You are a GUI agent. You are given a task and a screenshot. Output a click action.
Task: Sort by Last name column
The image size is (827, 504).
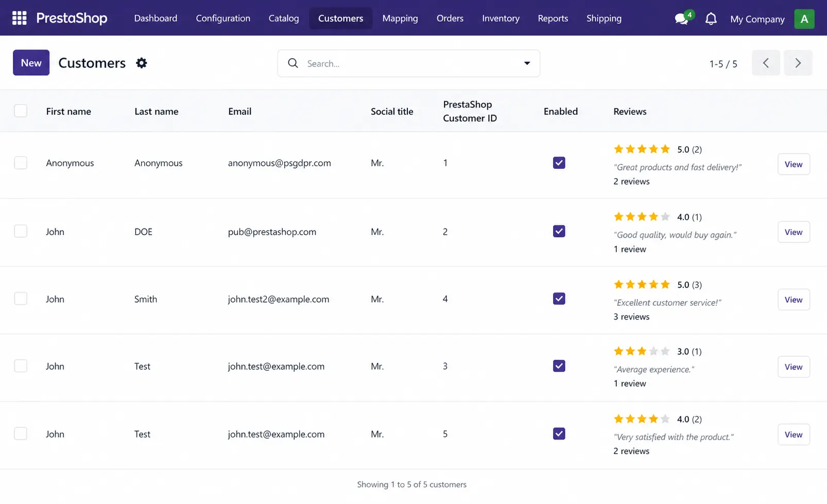click(x=157, y=111)
